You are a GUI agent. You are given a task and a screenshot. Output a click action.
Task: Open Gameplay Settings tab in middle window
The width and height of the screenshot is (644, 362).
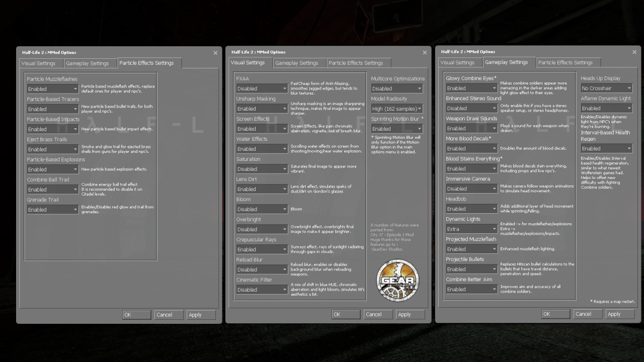click(297, 63)
